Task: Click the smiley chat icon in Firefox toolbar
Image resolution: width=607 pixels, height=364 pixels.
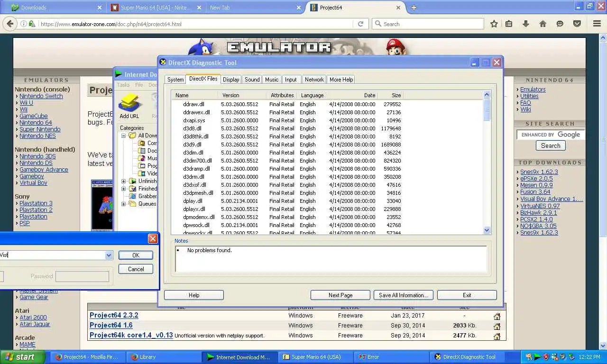Action: pyautogui.click(x=560, y=24)
